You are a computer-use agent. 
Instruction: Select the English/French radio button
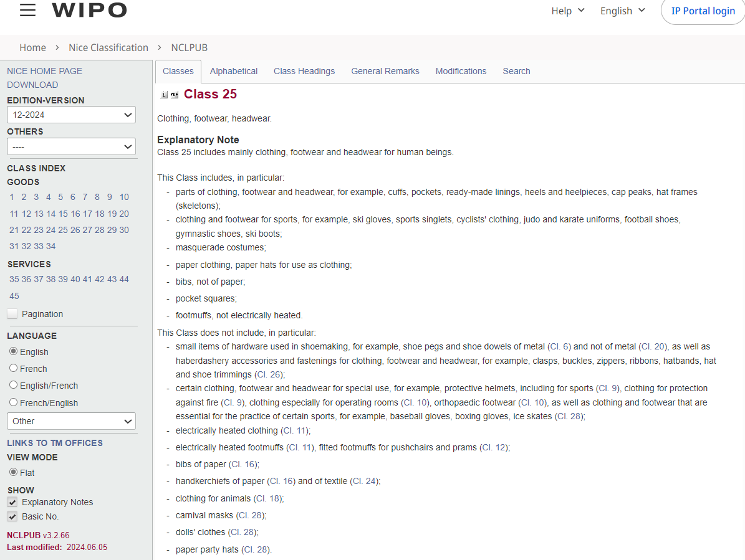13,385
